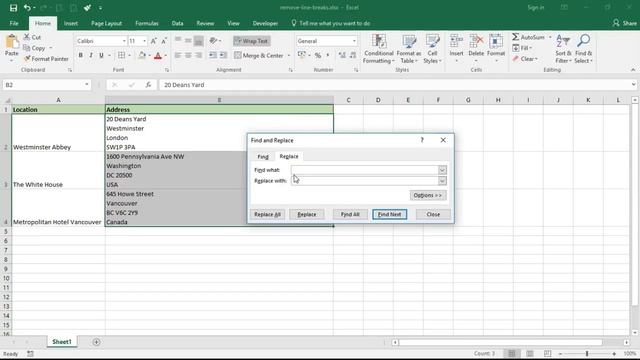The image size is (640, 360).
Task: Open the General number format dropdown
Action: (x=354, y=41)
